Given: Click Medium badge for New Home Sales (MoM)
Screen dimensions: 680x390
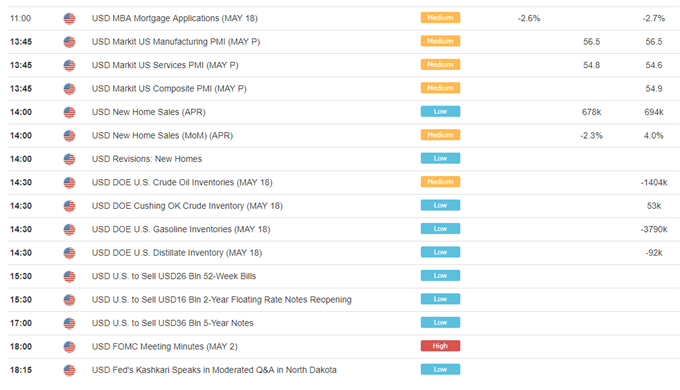Looking at the screenshot, I should [440, 135].
